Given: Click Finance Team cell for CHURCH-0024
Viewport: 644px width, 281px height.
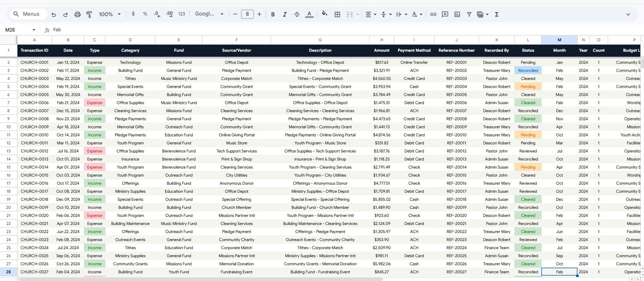Looking at the screenshot, I should [x=497, y=248].
